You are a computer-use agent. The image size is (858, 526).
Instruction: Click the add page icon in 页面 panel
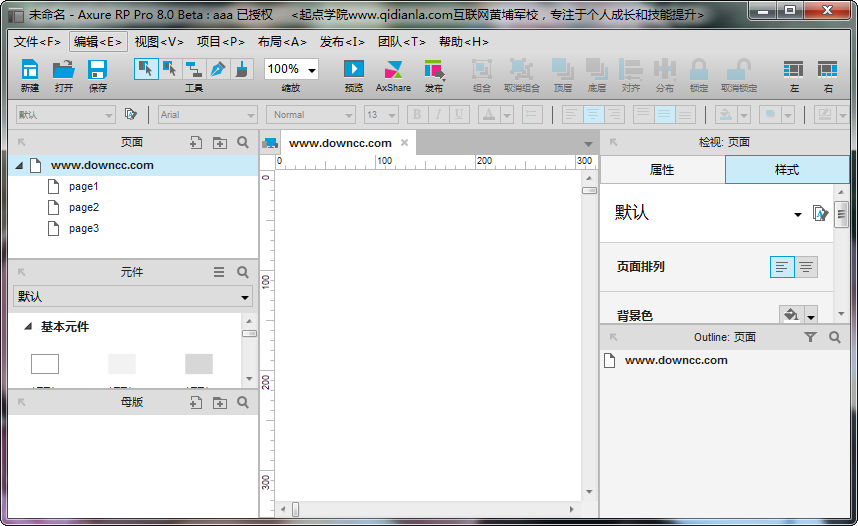196,142
